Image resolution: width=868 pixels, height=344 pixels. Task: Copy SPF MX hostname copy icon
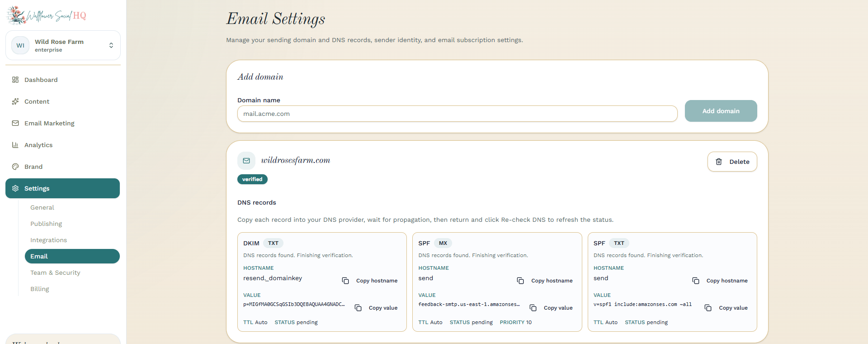(x=520, y=281)
